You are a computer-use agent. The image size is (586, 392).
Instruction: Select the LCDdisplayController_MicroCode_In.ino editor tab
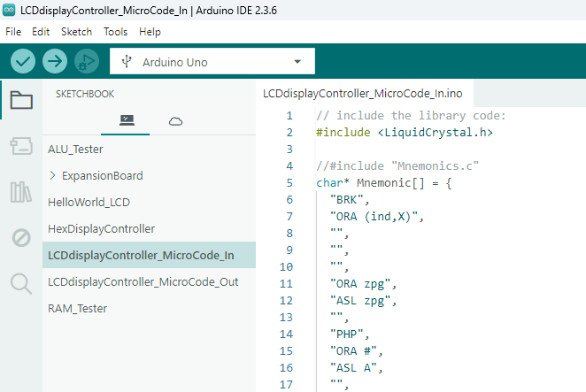point(362,93)
